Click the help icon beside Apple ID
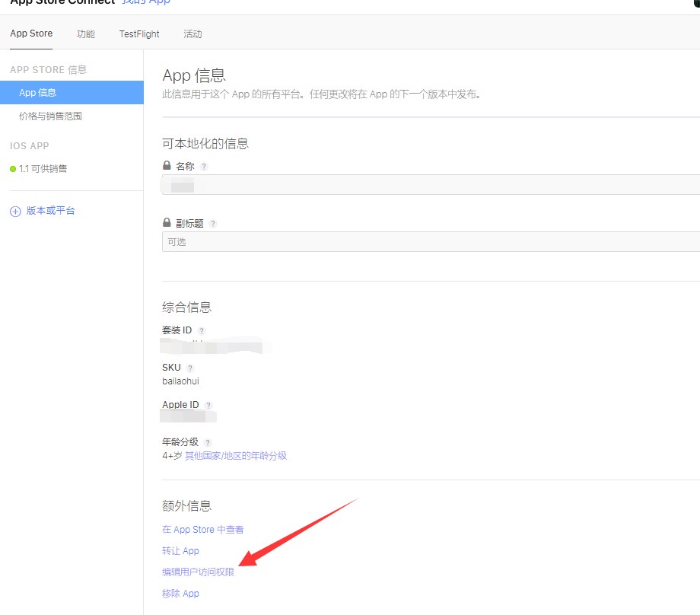The height and width of the screenshot is (615, 700). click(208, 406)
